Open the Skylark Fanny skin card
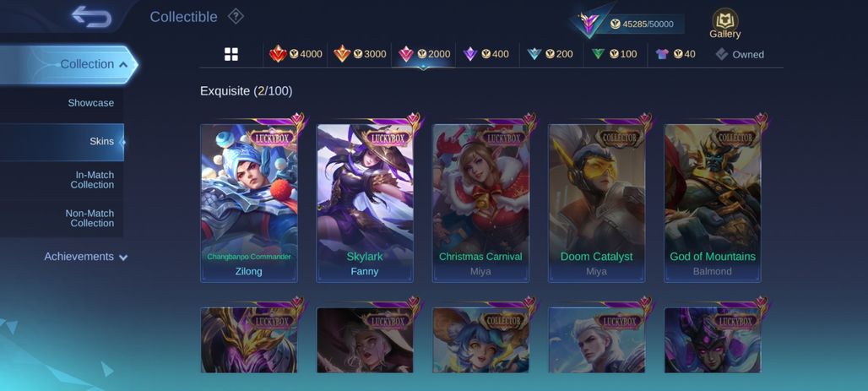 [365, 203]
